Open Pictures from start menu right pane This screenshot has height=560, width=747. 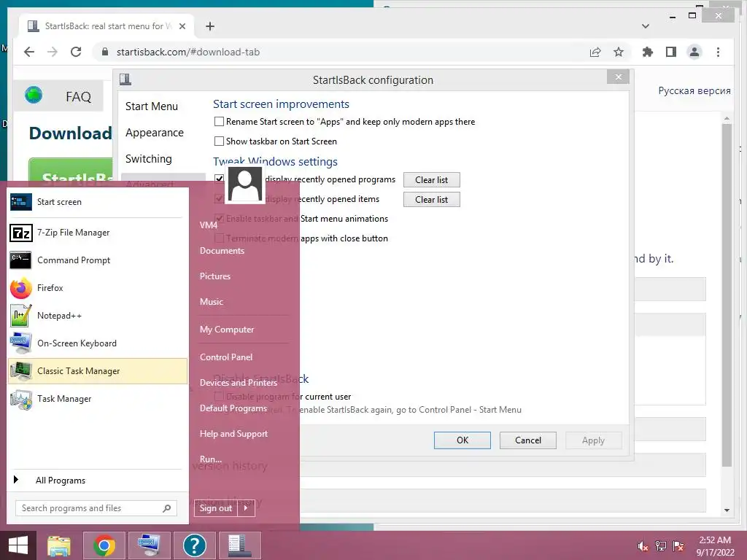tap(215, 276)
